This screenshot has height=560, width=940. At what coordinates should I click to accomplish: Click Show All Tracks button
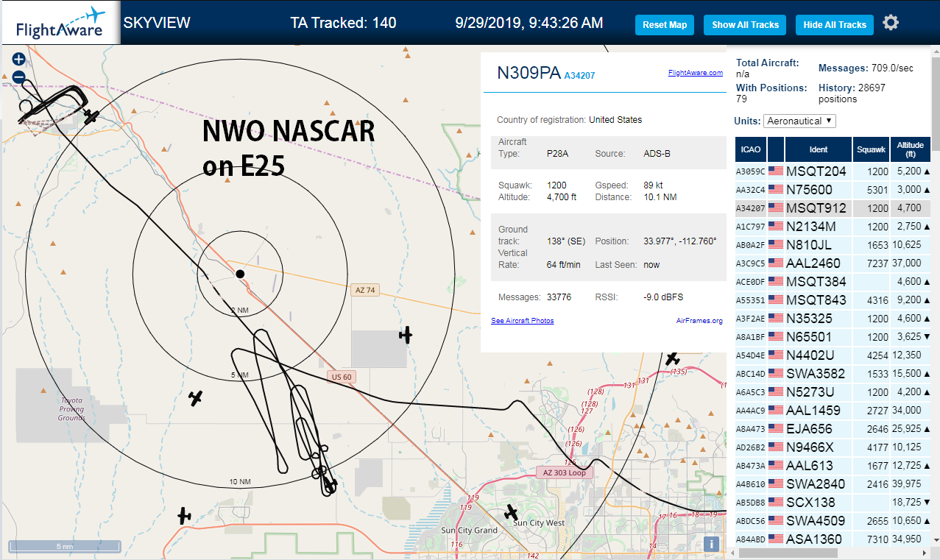745,24
